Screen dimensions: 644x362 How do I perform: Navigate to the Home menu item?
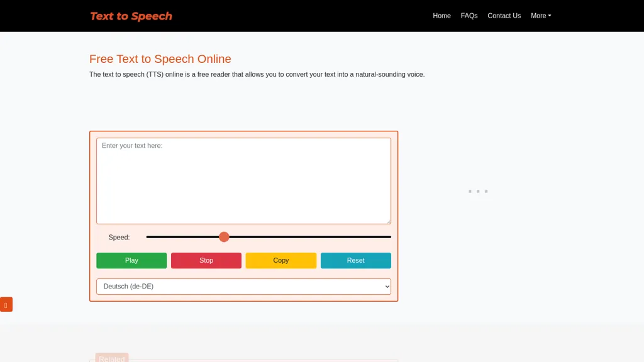[441, 16]
